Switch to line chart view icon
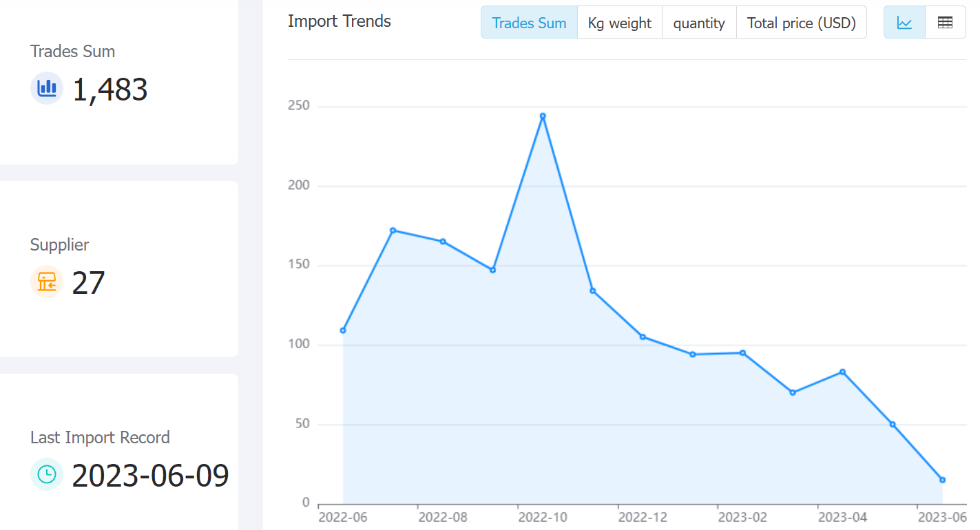Screen dimensions: 980x530 coord(904,23)
